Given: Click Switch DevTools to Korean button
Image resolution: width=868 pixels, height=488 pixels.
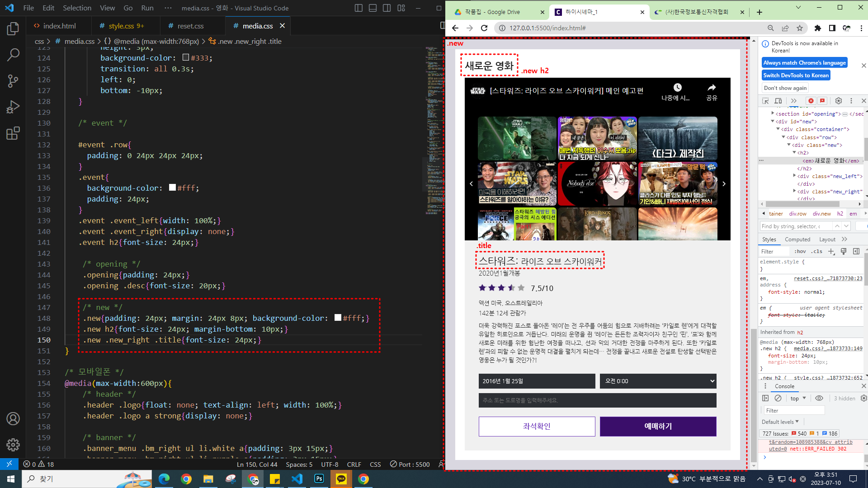Looking at the screenshot, I should coord(796,75).
